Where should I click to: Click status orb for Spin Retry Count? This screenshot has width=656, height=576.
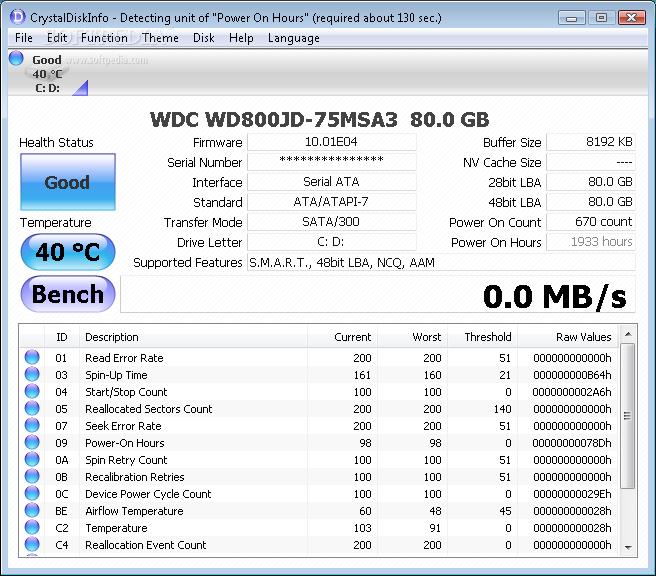32,459
